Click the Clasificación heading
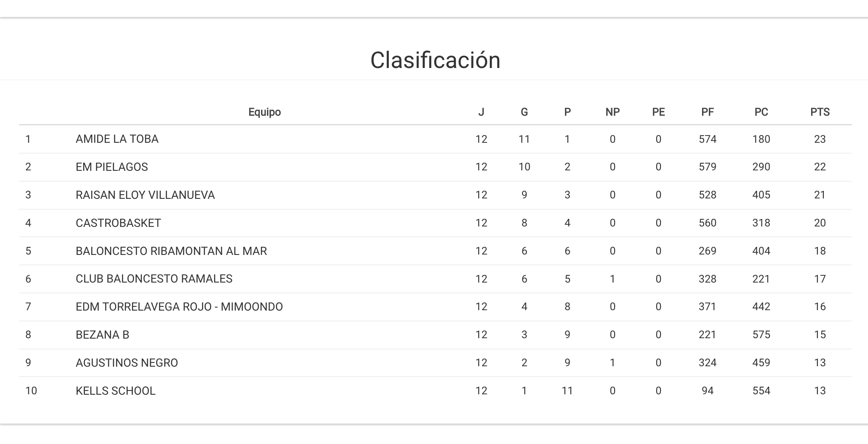Viewport: 868px width, 444px height. tap(435, 60)
